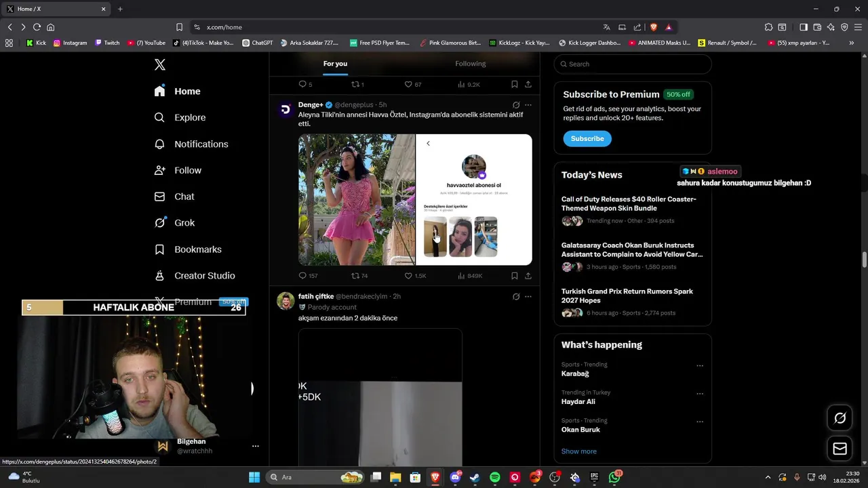Like the Denge+ post with 1.5K likes
The width and height of the screenshot is (868, 488).
[x=415, y=276]
